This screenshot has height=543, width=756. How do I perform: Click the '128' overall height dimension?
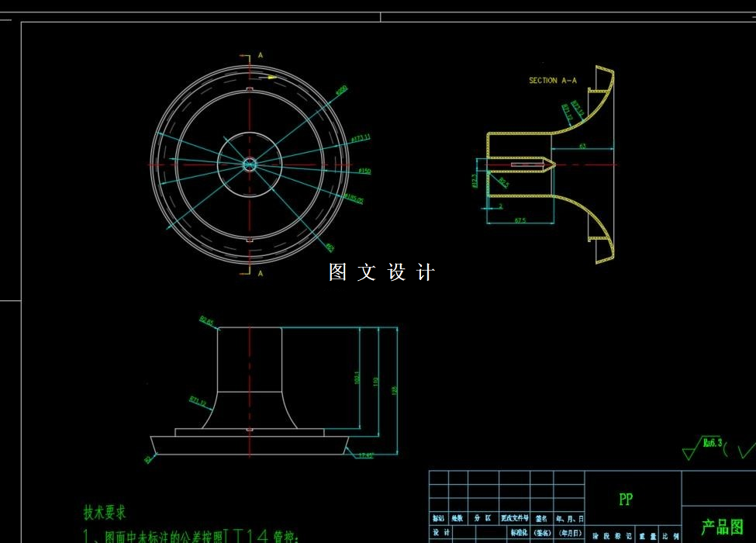[x=394, y=391]
